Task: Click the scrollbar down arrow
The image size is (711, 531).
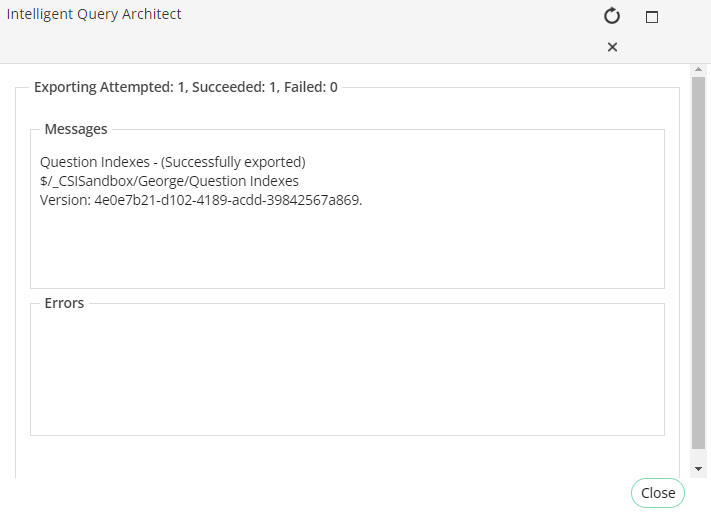Action: coord(698,468)
